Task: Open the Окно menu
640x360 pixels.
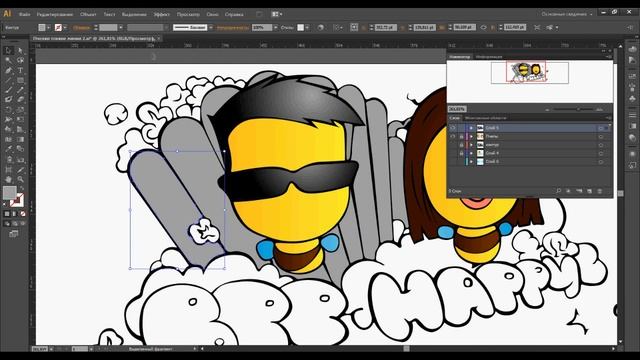Action: click(x=212, y=14)
